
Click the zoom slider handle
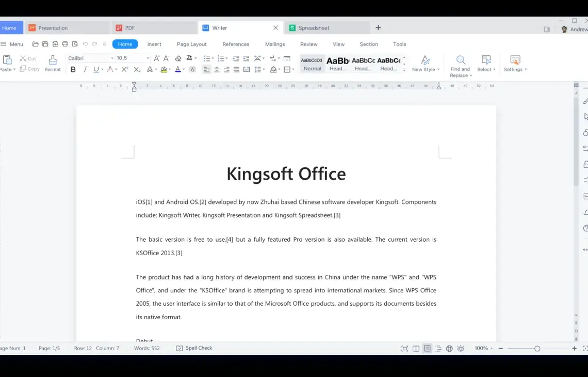coord(537,349)
